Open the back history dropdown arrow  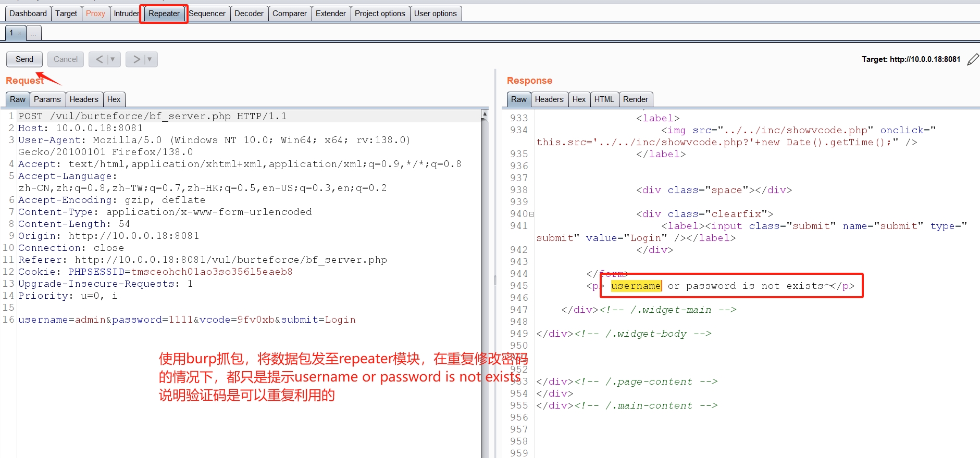pos(113,59)
